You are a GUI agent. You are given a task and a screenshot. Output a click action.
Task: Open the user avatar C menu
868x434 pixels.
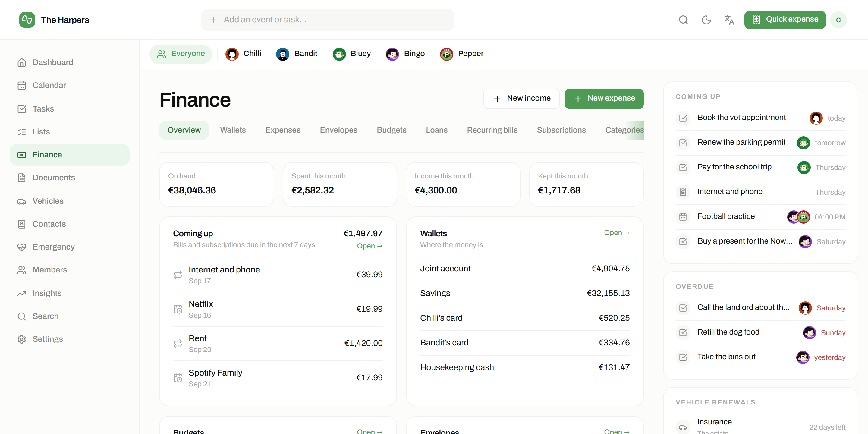[x=838, y=20]
